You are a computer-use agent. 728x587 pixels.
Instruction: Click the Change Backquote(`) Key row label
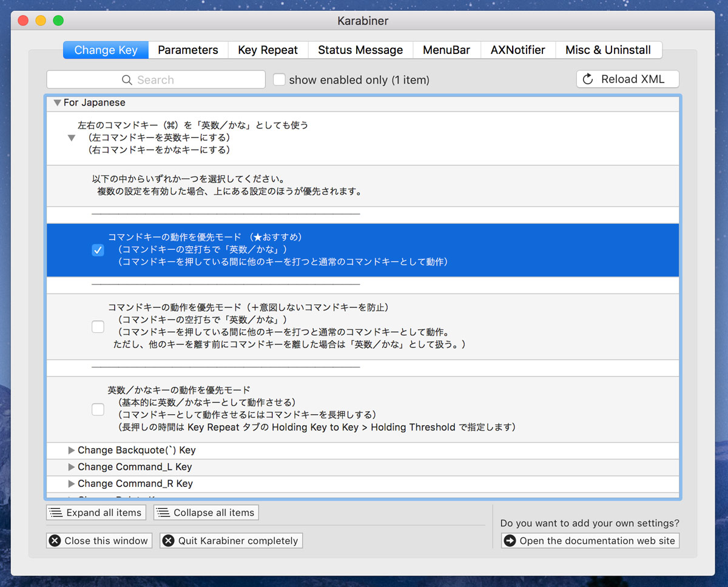[x=136, y=451]
